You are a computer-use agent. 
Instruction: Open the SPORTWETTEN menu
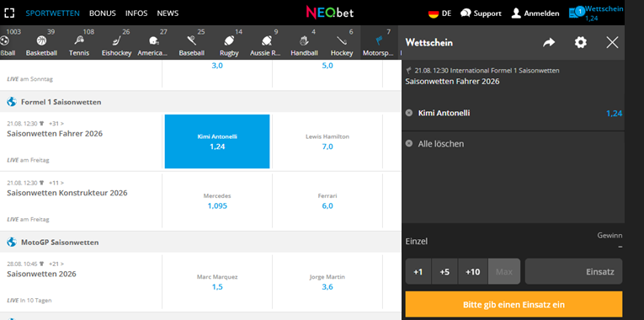click(52, 13)
